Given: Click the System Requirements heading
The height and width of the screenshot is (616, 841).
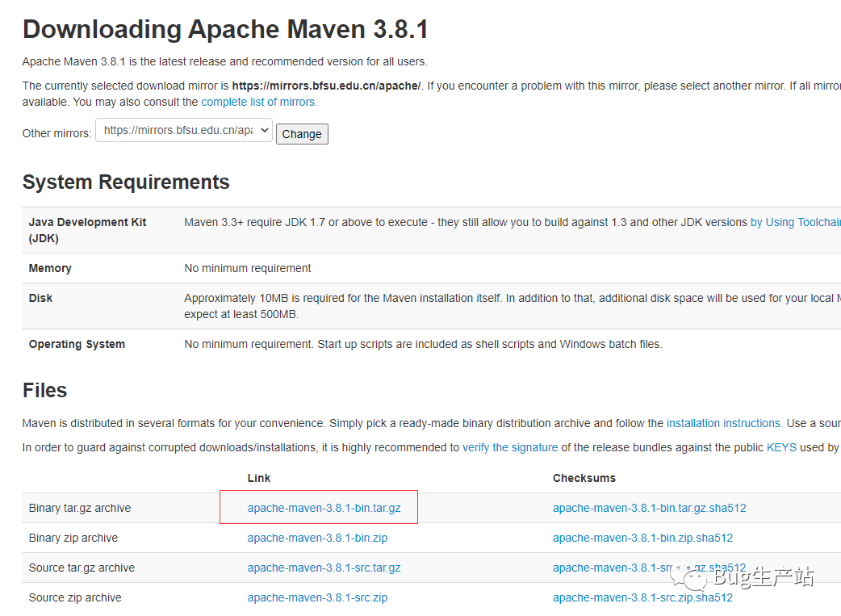Looking at the screenshot, I should pyautogui.click(x=126, y=182).
